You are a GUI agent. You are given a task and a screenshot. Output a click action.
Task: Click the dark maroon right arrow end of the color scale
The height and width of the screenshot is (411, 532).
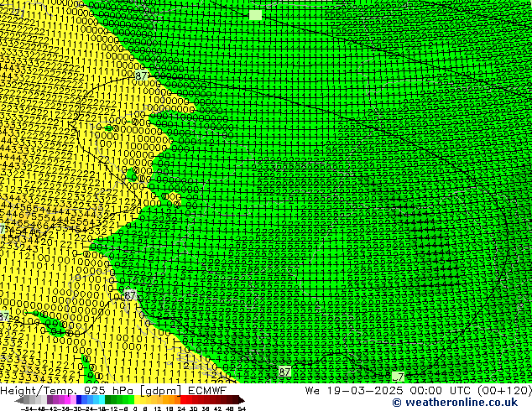242,400
